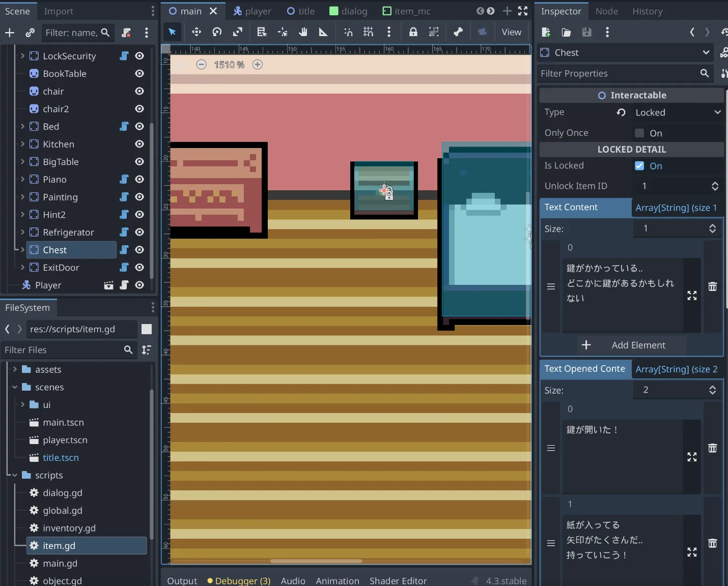Enable the Only Once checkbox

coord(639,133)
